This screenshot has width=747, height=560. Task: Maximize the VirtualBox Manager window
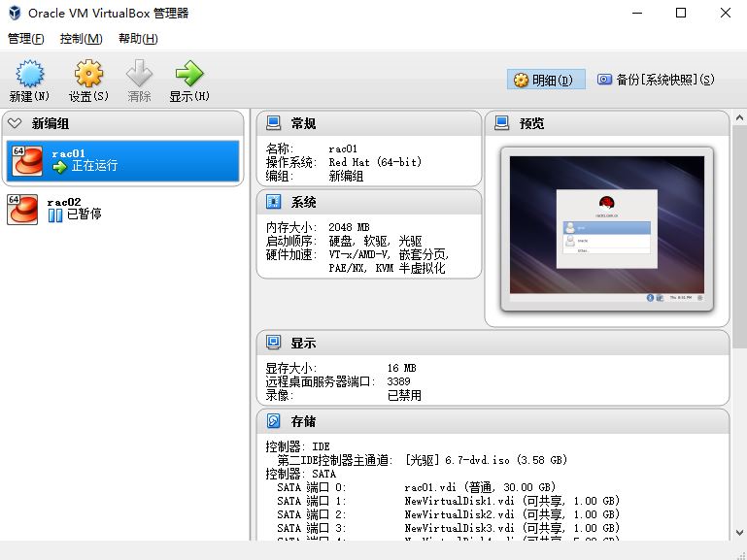pos(681,13)
